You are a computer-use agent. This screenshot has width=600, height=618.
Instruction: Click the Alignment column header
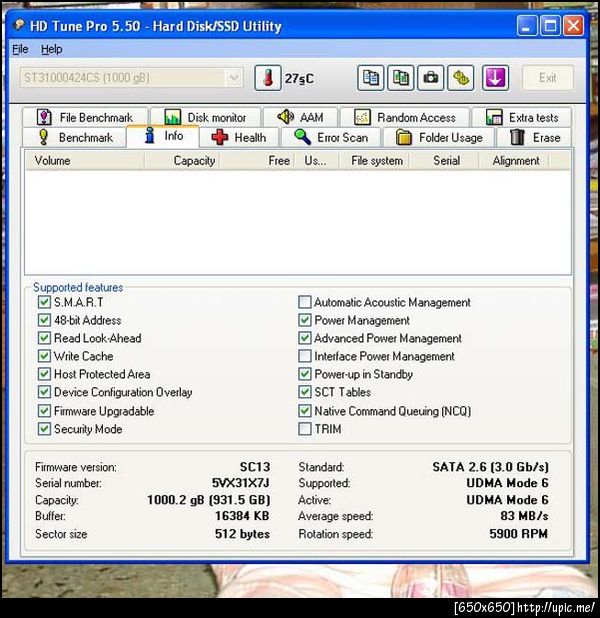point(513,160)
